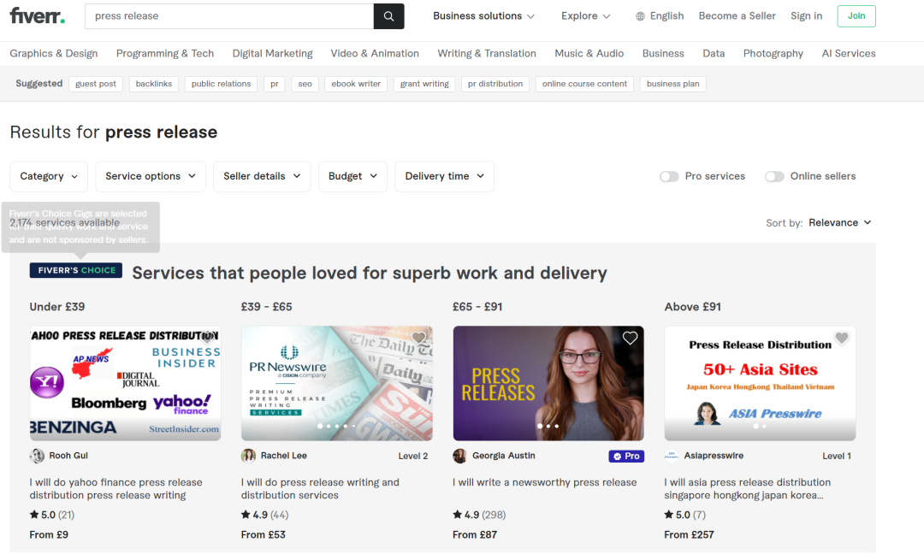Expand the Business solutions menu
This screenshot has width=924, height=560.
click(483, 16)
